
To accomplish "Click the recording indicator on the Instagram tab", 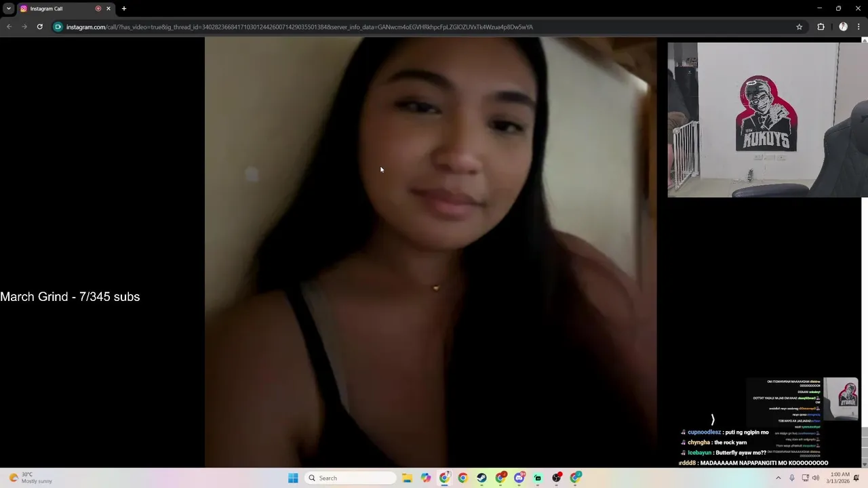I will 98,9.
